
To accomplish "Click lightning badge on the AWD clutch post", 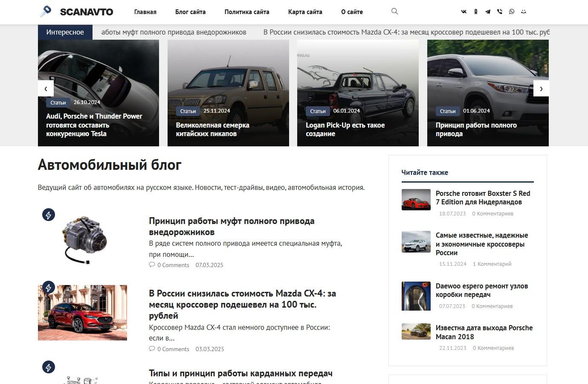I will (x=49, y=215).
